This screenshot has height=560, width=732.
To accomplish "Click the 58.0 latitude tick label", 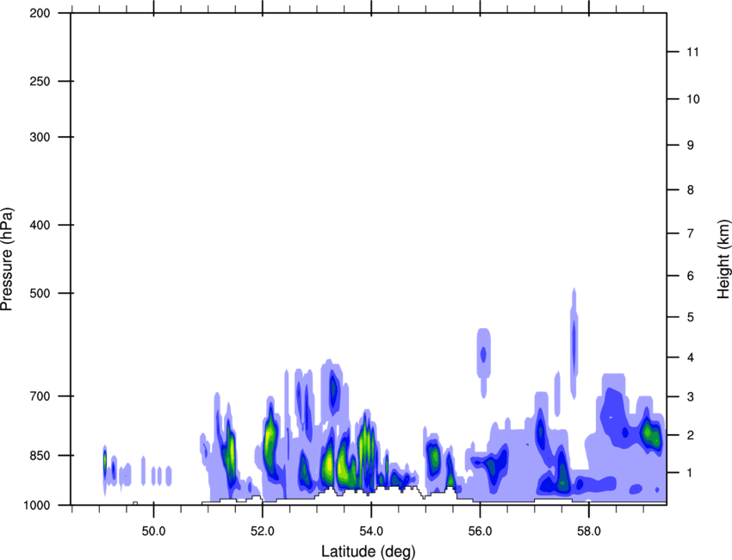I will point(589,531).
